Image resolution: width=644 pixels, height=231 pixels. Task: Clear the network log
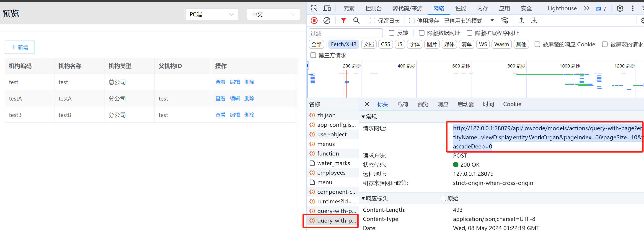[x=327, y=21]
